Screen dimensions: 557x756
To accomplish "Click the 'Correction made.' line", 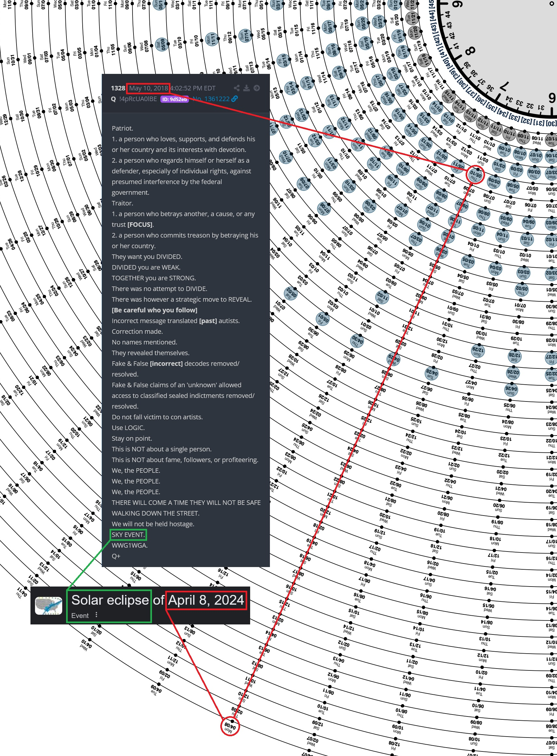I will [137, 331].
